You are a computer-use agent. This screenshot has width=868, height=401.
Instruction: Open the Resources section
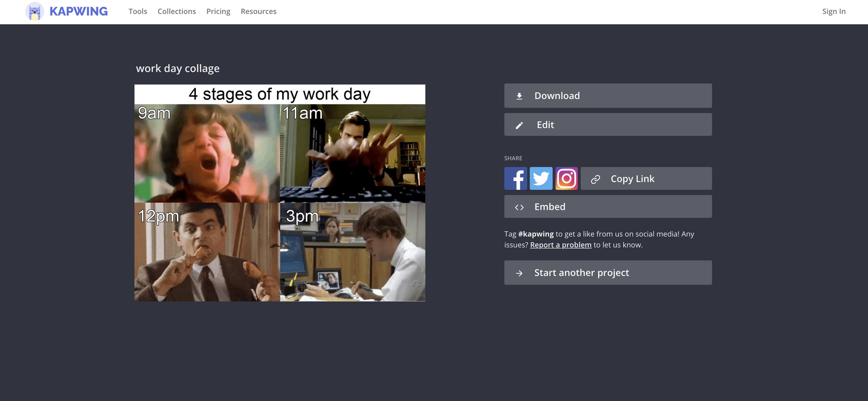tap(258, 11)
